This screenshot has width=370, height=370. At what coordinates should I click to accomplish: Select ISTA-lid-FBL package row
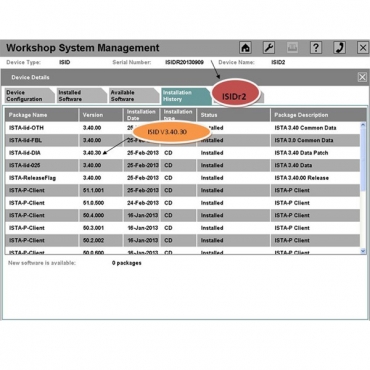coord(183,140)
